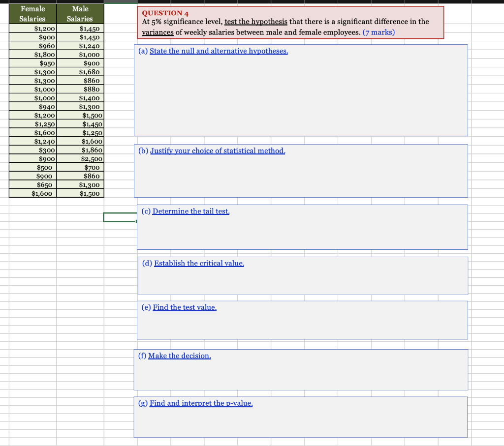The width and height of the screenshot is (504, 446).
Task: Click the green-outlined empty cell below the table
Action: 120,217
